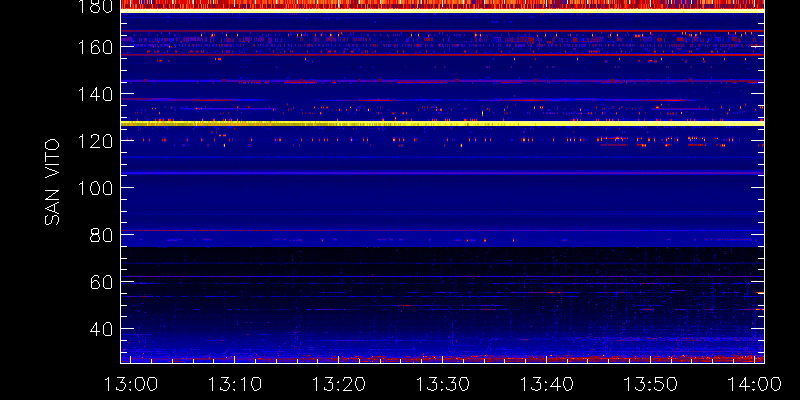Click the 100 frequency axis label

[95, 188]
